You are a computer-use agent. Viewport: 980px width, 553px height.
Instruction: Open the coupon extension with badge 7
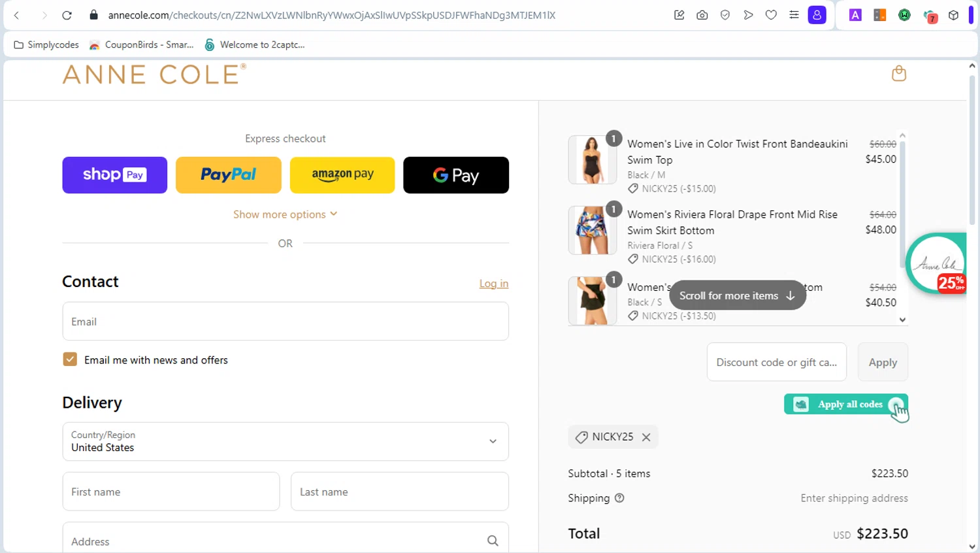(x=930, y=16)
